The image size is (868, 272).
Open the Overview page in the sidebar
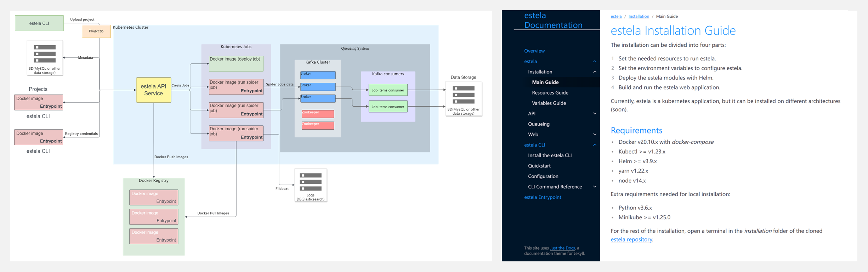[534, 51]
